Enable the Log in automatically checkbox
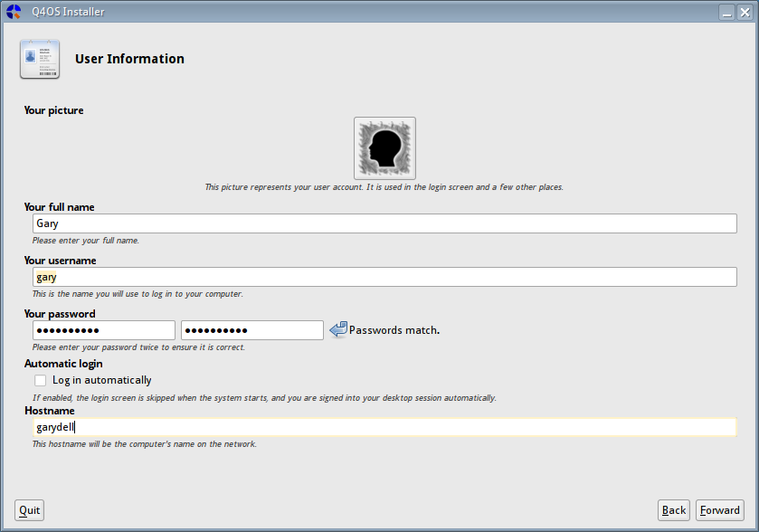Image resolution: width=759 pixels, height=532 pixels. 40,381
